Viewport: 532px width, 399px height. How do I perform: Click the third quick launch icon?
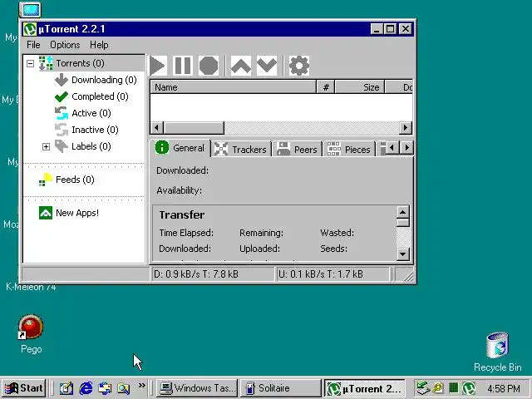click(105, 388)
